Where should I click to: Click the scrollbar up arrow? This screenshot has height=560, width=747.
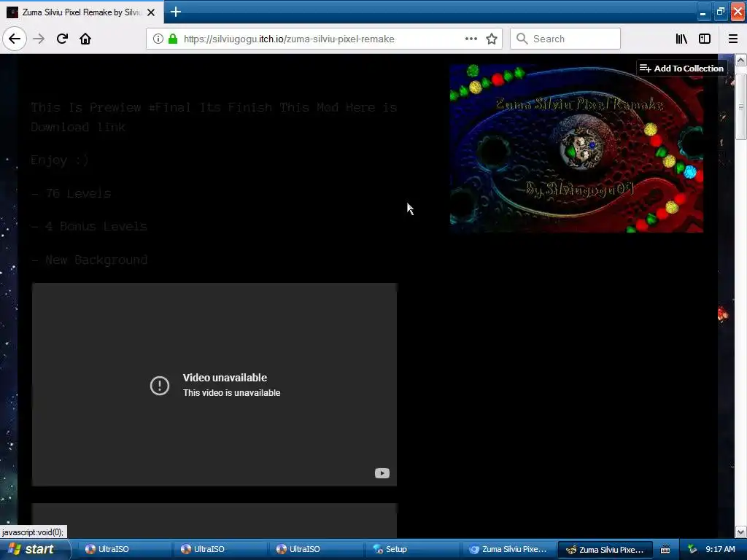(740, 60)
